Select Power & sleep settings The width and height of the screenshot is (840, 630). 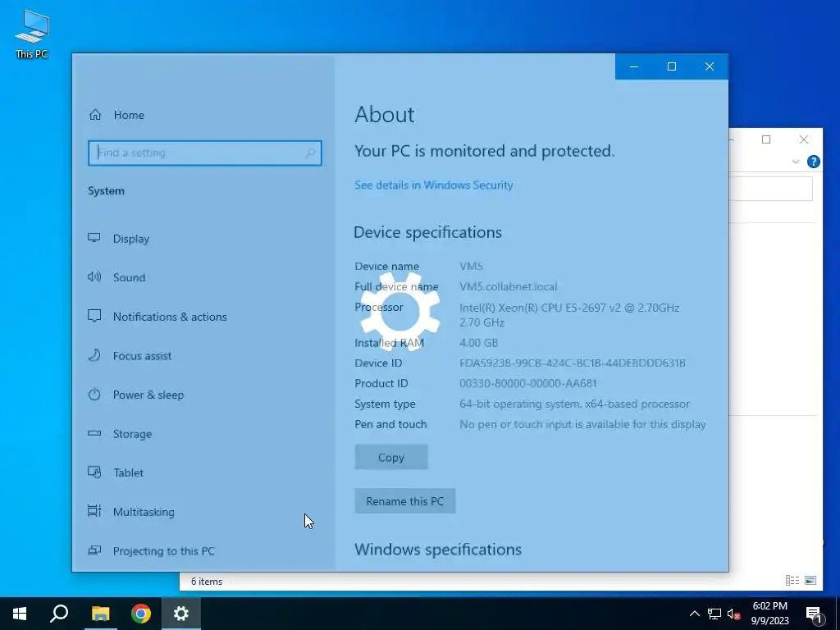pyautogui.click(x=136, y=395)
